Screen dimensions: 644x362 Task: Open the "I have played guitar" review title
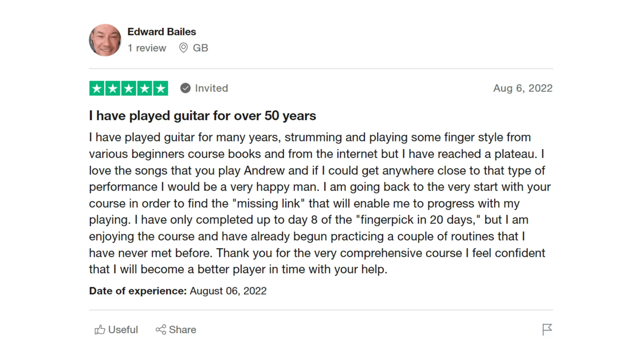point(203,116)
